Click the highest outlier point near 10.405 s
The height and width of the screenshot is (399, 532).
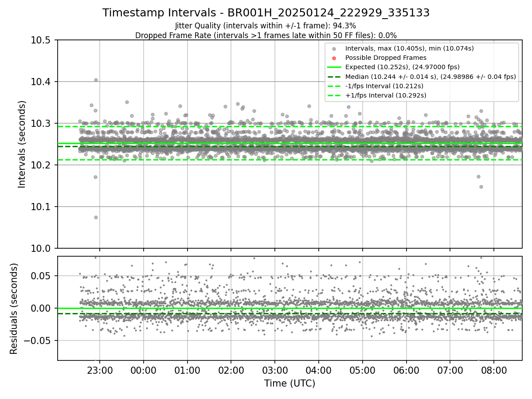tap(96, 80)
